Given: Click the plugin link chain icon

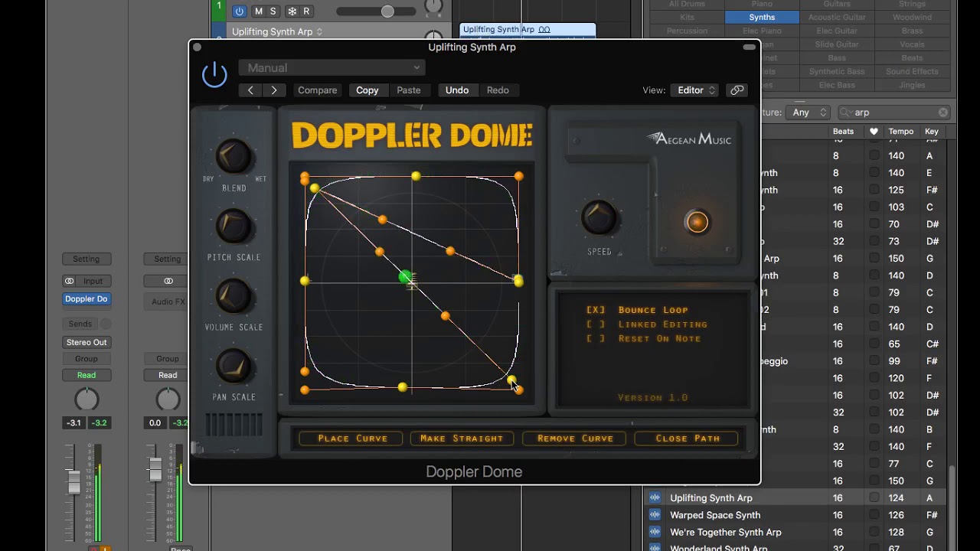Looking at the screenshot, I should click(x=737, y=90).
